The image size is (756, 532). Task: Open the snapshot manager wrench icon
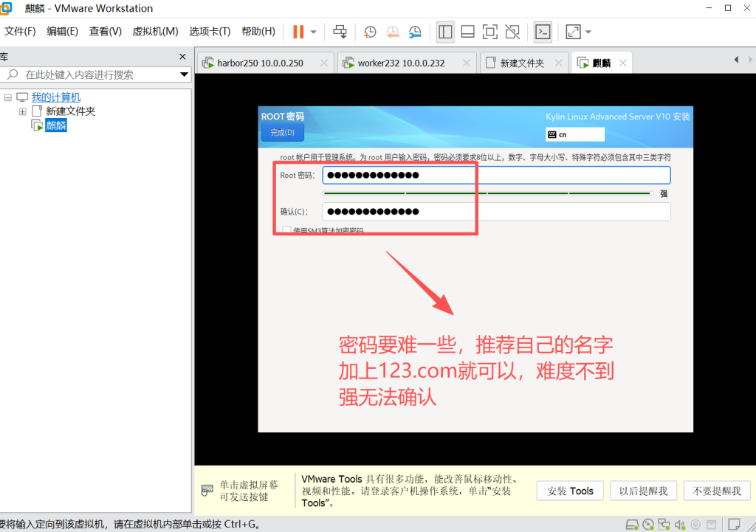point(415,32)
